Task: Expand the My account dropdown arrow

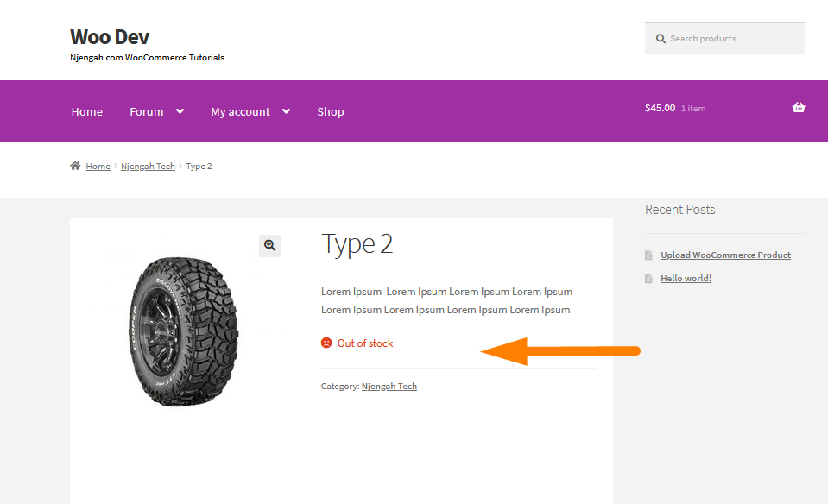Action: (286, 111)
